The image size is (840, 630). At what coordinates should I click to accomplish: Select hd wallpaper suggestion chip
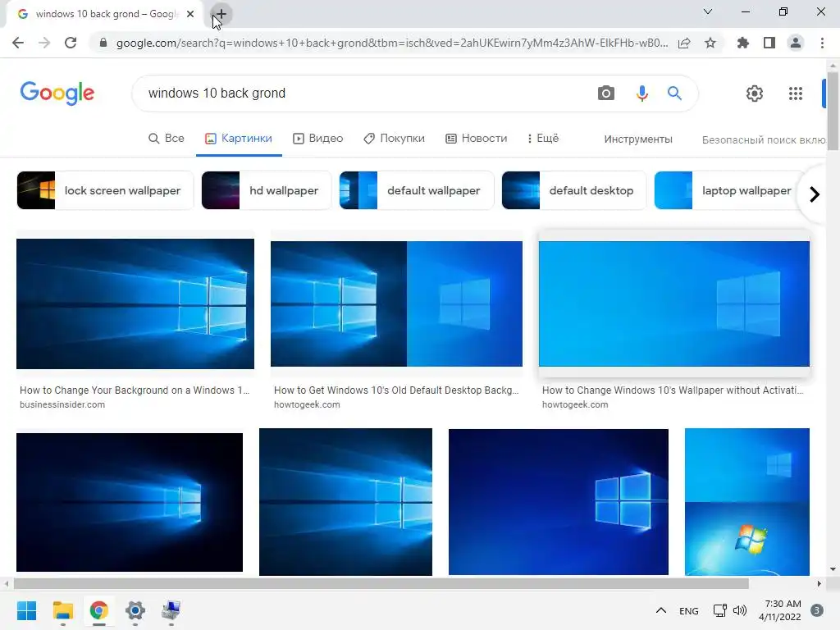click(x=267, y=190)
